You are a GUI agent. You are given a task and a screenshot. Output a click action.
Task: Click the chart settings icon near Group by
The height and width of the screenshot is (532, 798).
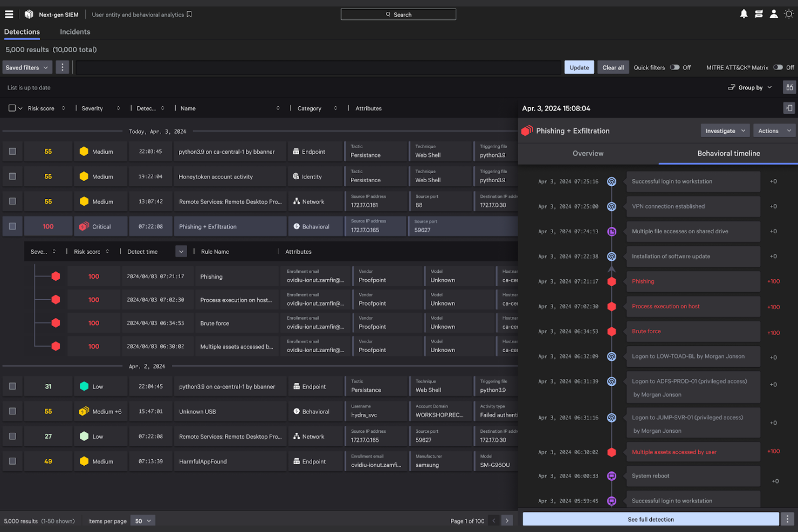tap(789, 87)
